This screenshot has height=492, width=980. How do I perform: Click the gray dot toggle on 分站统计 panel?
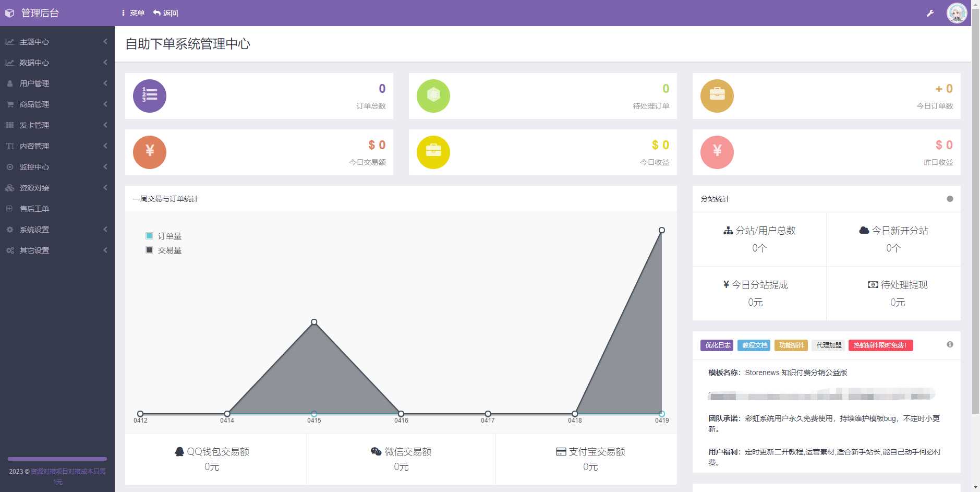tap(950, 199)
